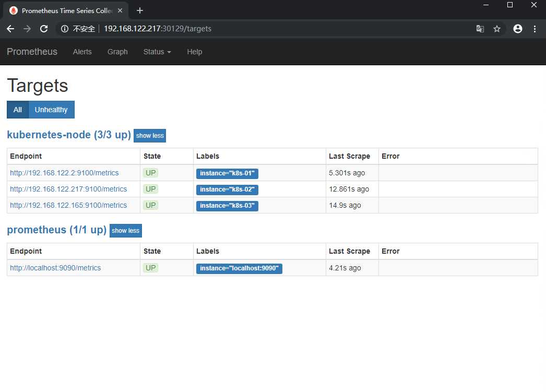Viewport: 546px width, 392px height.
Task: Click the UP state for k8s-02 row
Action: (x=151, y=189)
